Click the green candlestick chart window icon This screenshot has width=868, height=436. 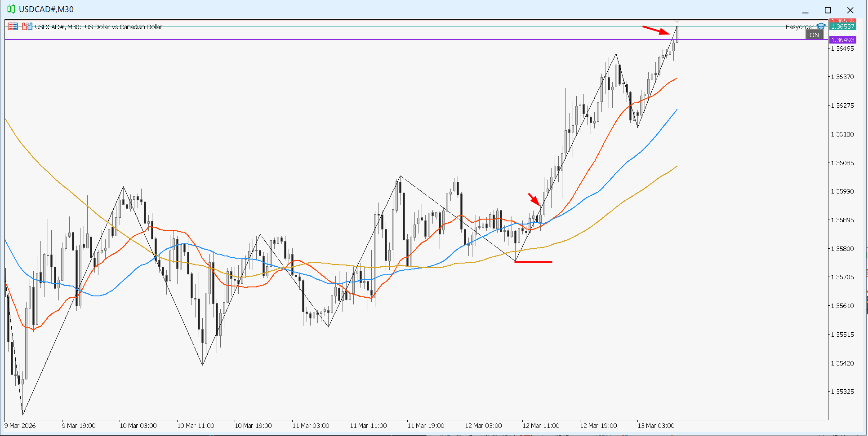pos(11,9)
